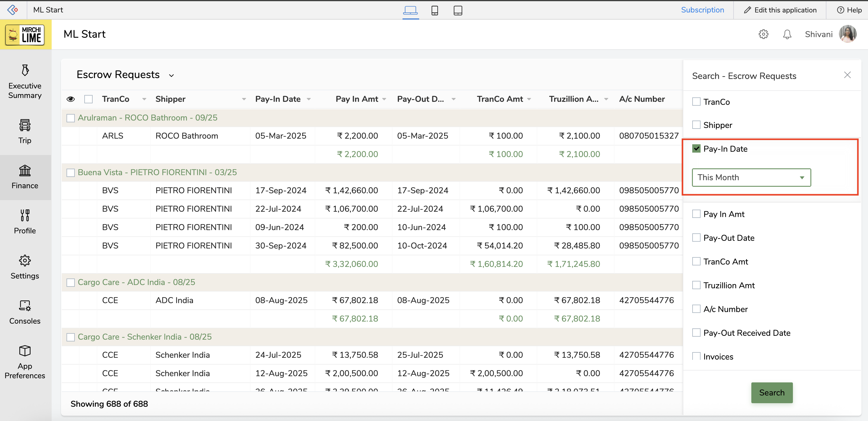
Task: Toggle the eye column visibility icon
Action: tap(70, 99)
